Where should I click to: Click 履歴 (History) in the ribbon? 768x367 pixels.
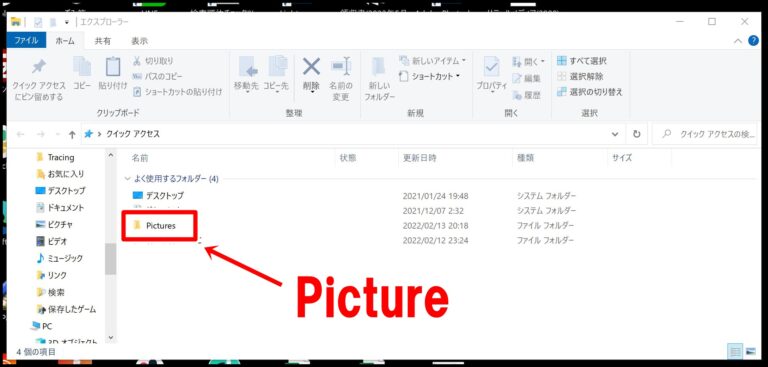pyautogui.click(x=527, y=95)
